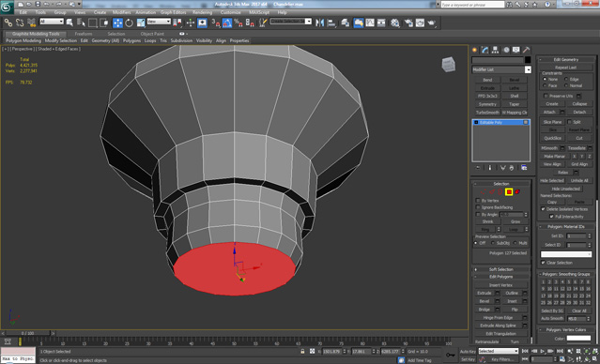The image size is (600, 364).
Task: Activate the Select and Scale tool
Action: 141,23
